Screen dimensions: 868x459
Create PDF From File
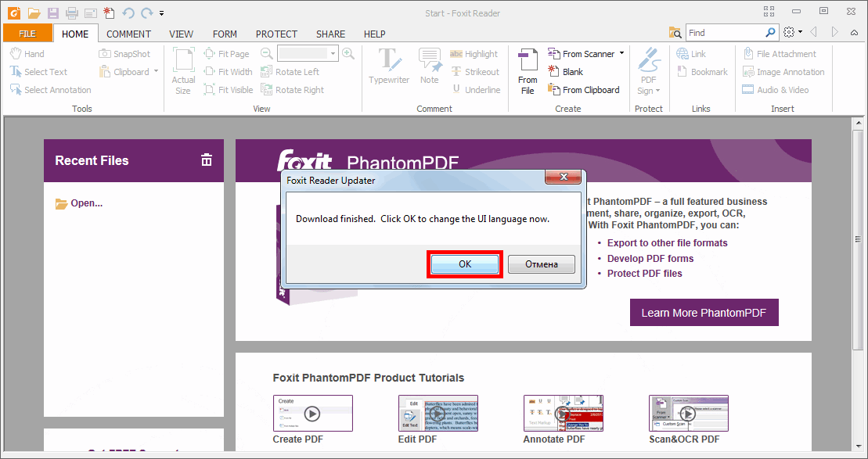coord(528,71)
